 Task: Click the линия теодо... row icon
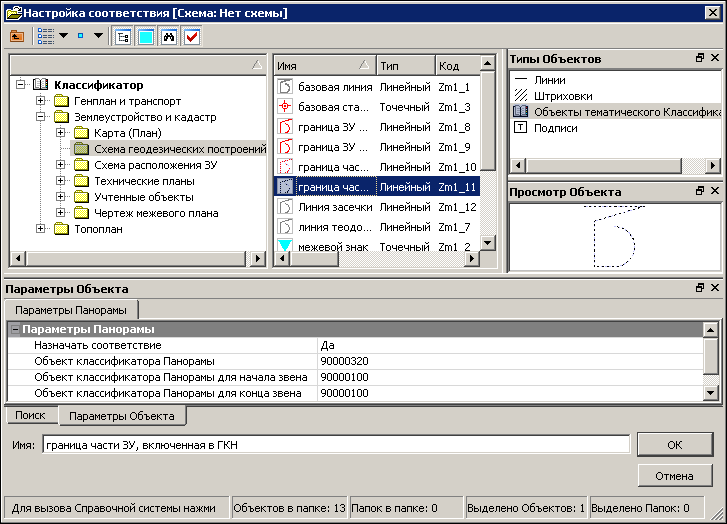(x=285, y=227)
